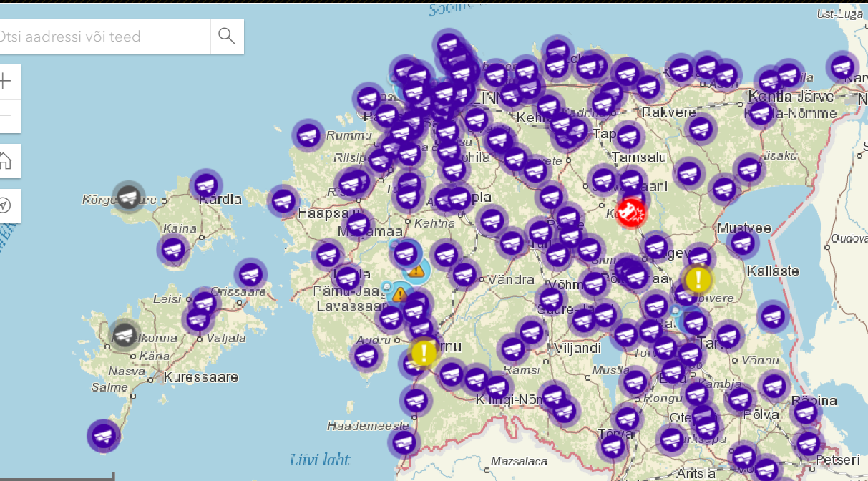Viewport: 868px width, 481px height.
Task: Reset map to home extent
Action: point(6,160)
